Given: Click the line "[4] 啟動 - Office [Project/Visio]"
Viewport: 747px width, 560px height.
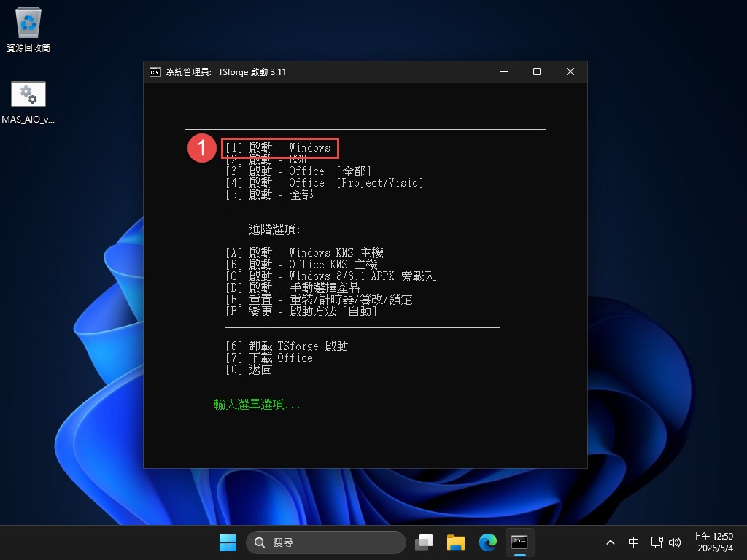Looking at the screenshot, I should tap(325, 183).
